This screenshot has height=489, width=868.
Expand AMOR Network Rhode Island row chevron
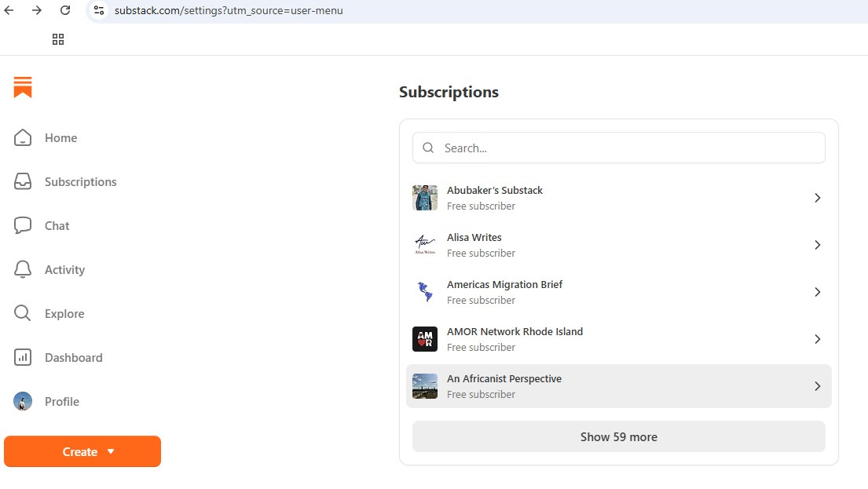[x=817, y=338]
